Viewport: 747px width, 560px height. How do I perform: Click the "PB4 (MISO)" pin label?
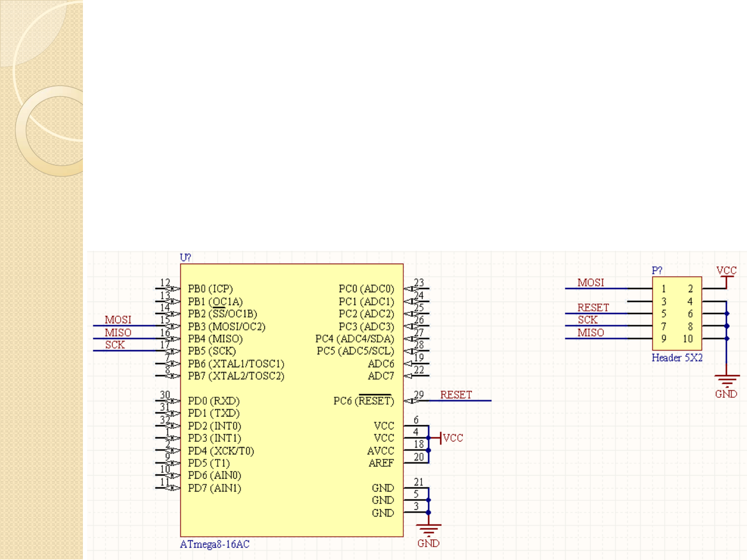point(215,339)
